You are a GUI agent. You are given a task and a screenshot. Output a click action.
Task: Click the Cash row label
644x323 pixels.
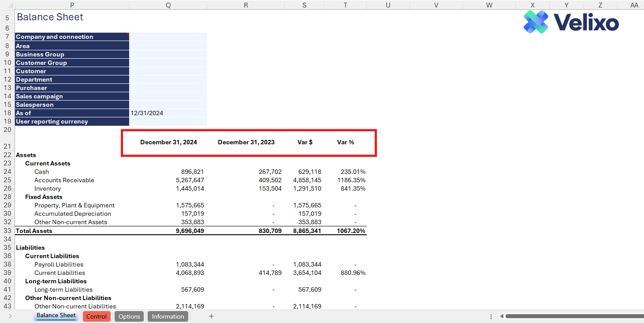pyautogui.click(x=42, y=172)
